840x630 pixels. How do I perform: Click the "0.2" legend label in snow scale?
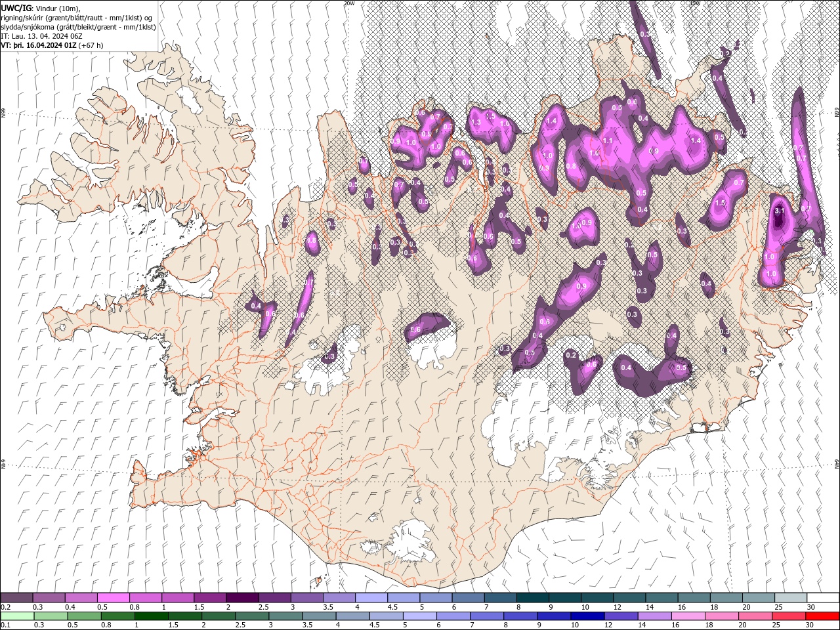[x=5, y=606]
